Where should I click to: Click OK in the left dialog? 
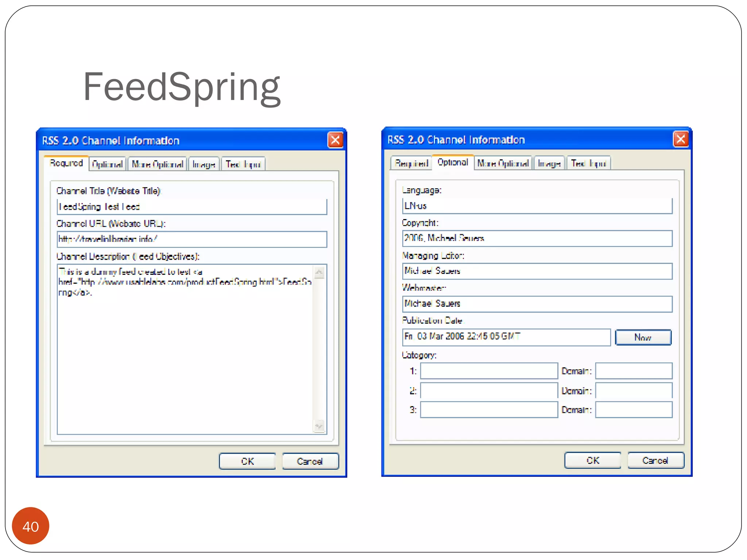click(x=247, y=461)
